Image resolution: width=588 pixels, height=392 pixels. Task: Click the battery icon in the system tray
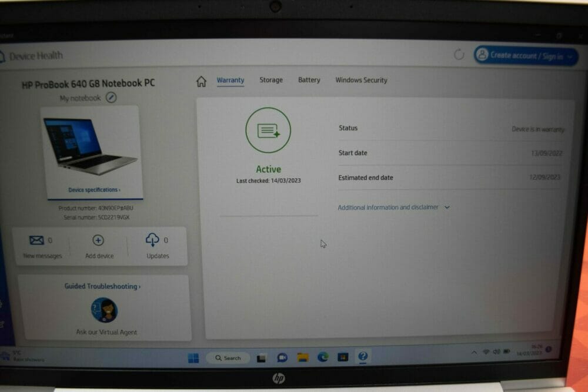(507, 351)
